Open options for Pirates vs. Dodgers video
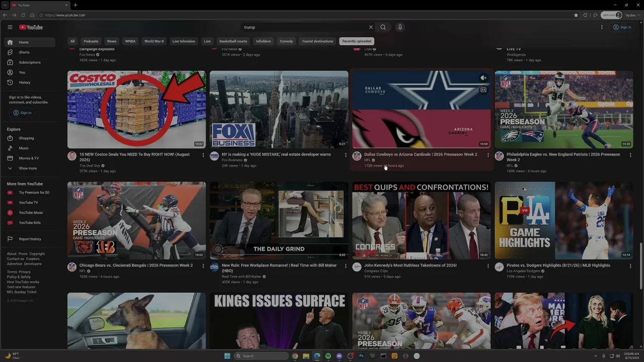Viewport: 644px width, 362px height. click(x=630, y=266)
